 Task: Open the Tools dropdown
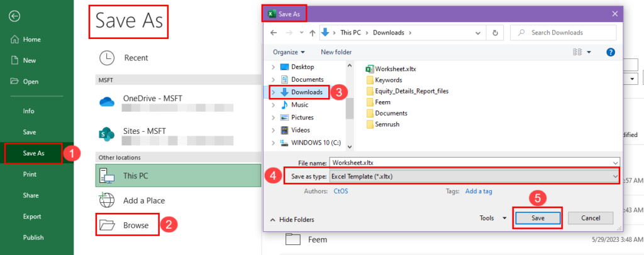point(493,218)
